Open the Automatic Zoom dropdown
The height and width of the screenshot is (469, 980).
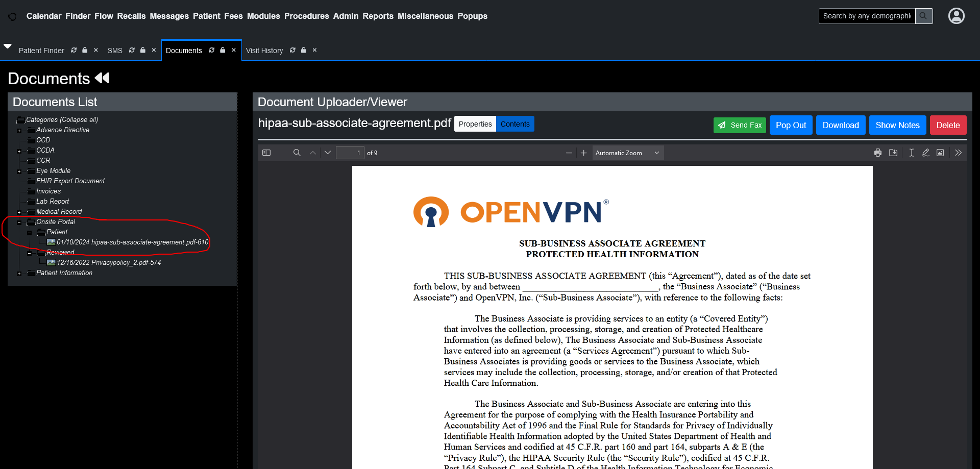627,153
